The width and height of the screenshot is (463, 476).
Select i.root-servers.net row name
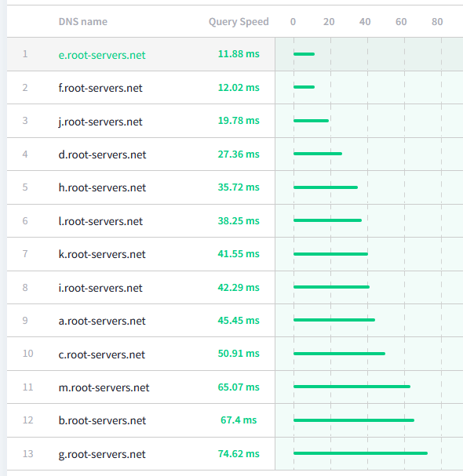coord(100,288)
